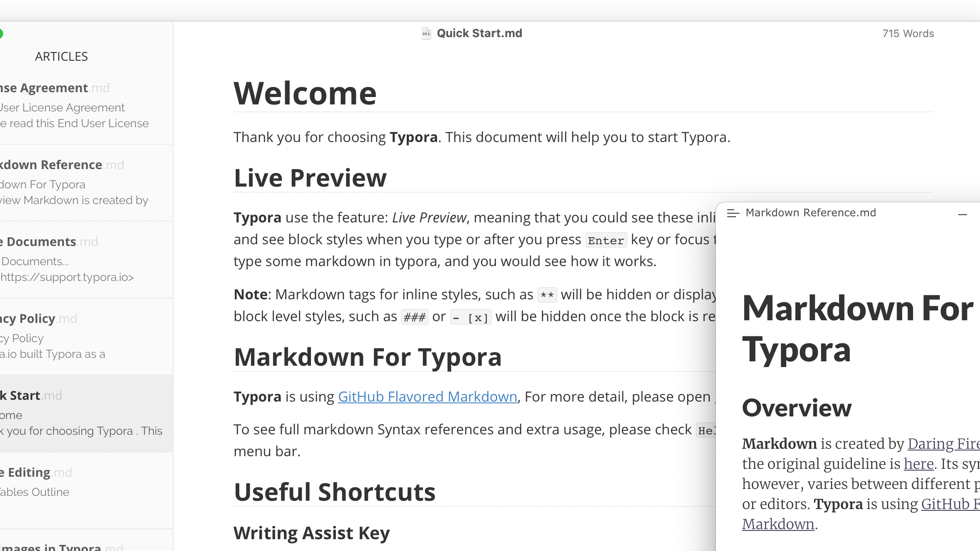Click the Writing Assist Key heading
Image resolution: width=980 pixels, height=551 pixels.
[311, 533]
